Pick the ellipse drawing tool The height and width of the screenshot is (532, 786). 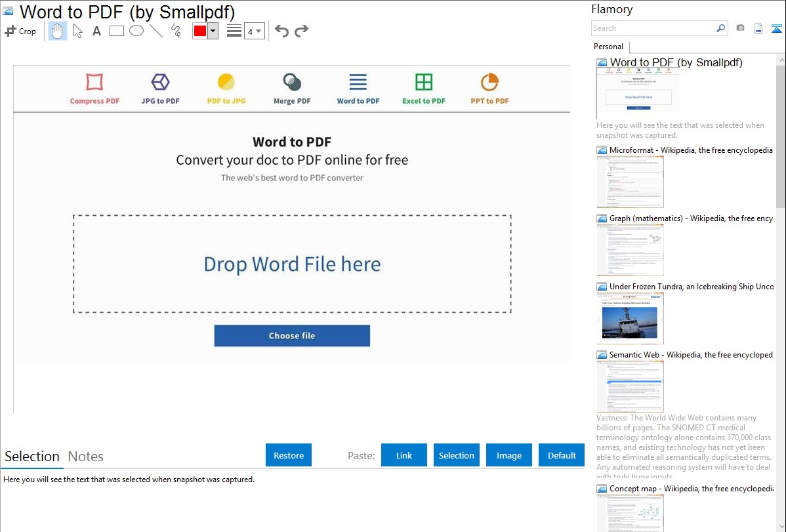(136, 31)
